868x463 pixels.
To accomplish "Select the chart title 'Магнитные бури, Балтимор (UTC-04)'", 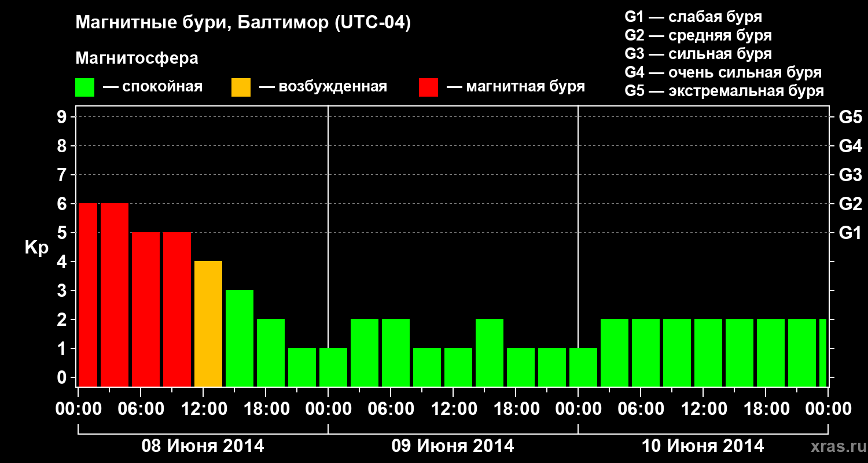I will point(243,24).
